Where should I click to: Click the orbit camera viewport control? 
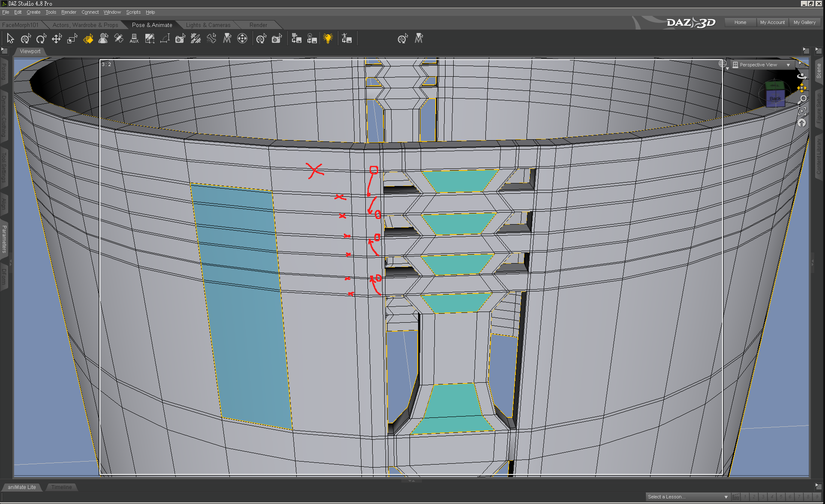[802, 76]
